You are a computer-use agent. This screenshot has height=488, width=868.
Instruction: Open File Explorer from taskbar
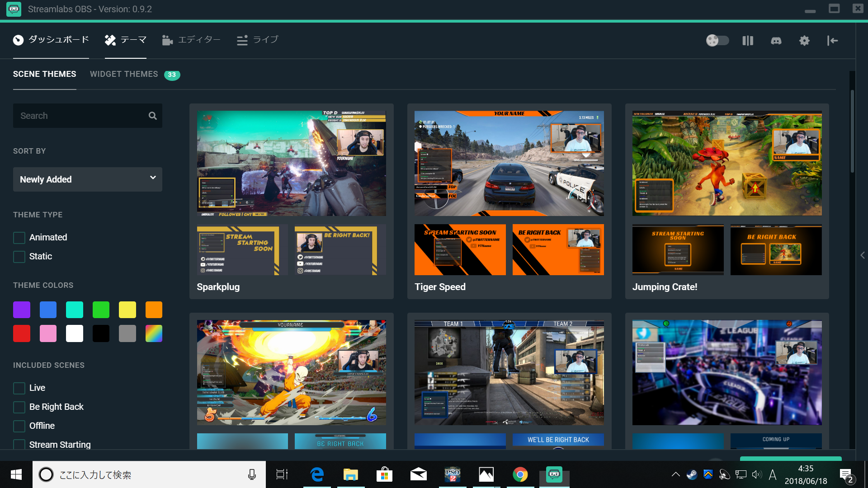(x=350, y=474)
